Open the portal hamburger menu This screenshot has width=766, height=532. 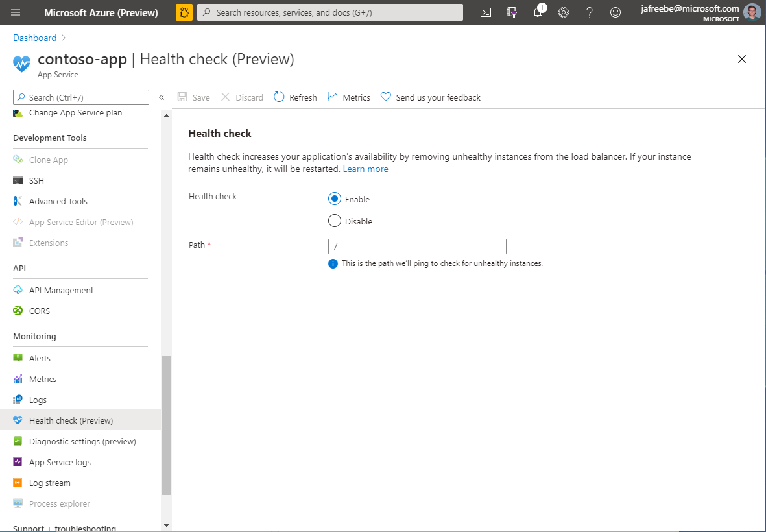[x=15, y=12]
